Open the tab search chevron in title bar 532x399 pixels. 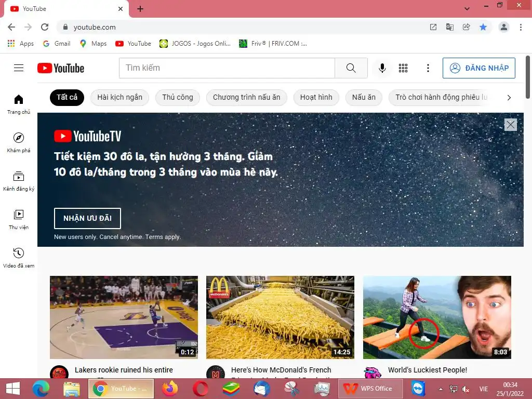(467, 8)
